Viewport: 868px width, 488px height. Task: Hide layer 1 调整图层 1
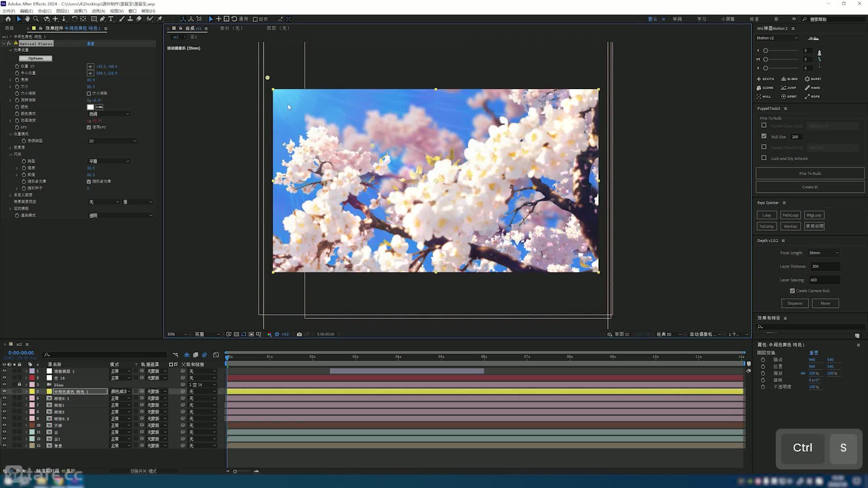tap(4, 371)
